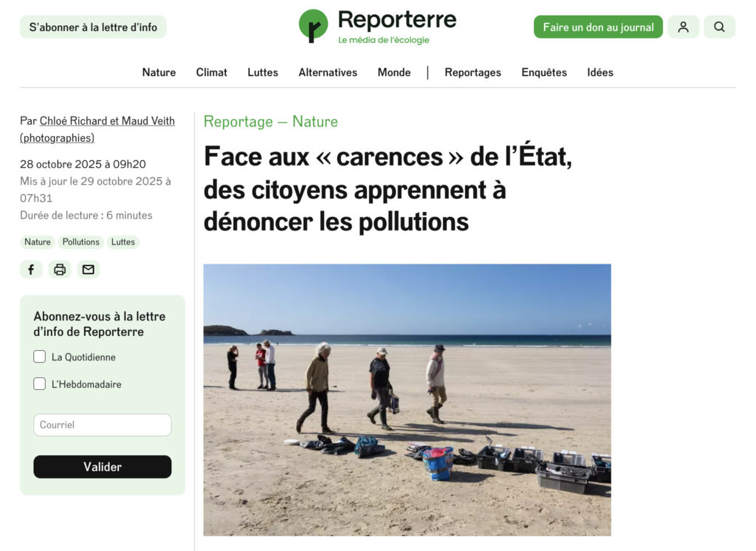Follow the Reportage — Nature category link

tap(270, 122)
